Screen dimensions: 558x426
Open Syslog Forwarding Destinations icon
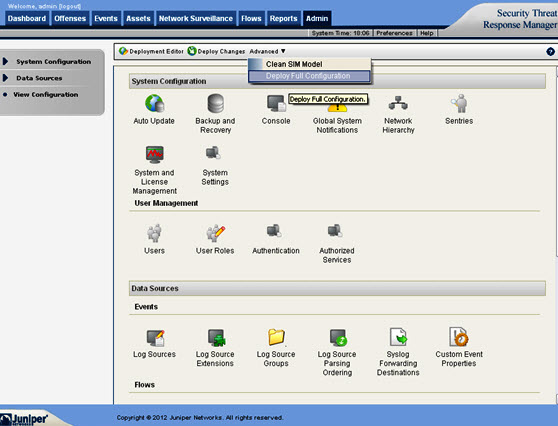pos(399,337)
